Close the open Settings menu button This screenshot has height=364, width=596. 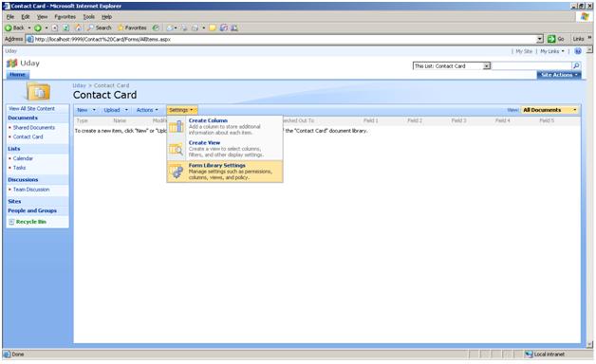point(181,110)
